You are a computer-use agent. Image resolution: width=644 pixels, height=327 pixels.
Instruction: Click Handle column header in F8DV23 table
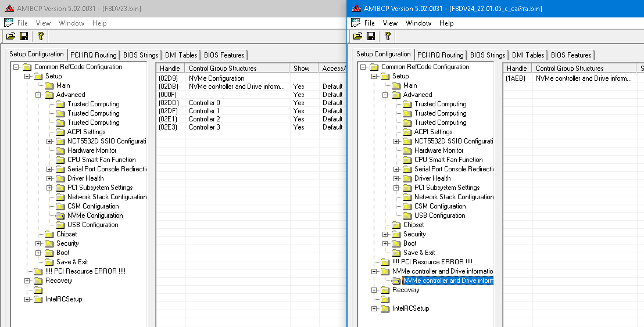170,68
